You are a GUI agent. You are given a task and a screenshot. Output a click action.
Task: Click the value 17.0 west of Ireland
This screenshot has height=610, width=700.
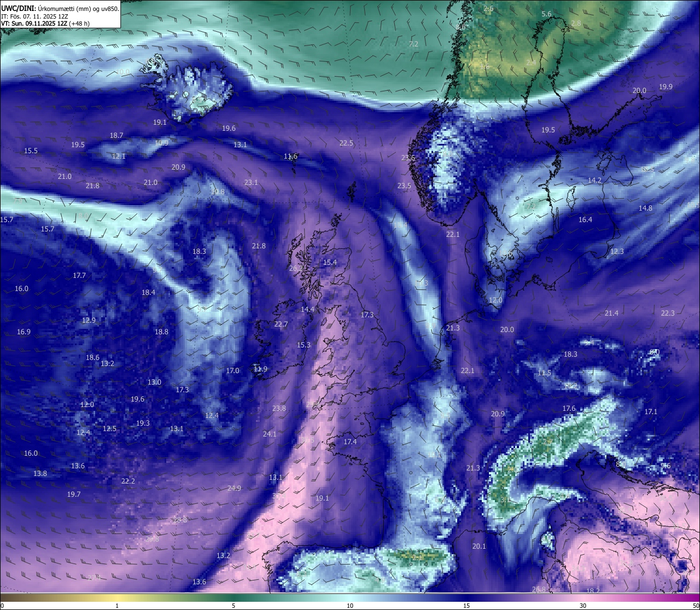[232, 370]
